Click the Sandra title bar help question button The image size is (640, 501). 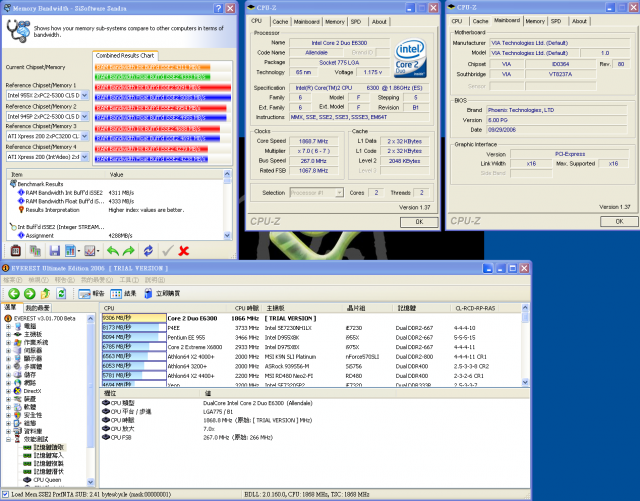218,8
